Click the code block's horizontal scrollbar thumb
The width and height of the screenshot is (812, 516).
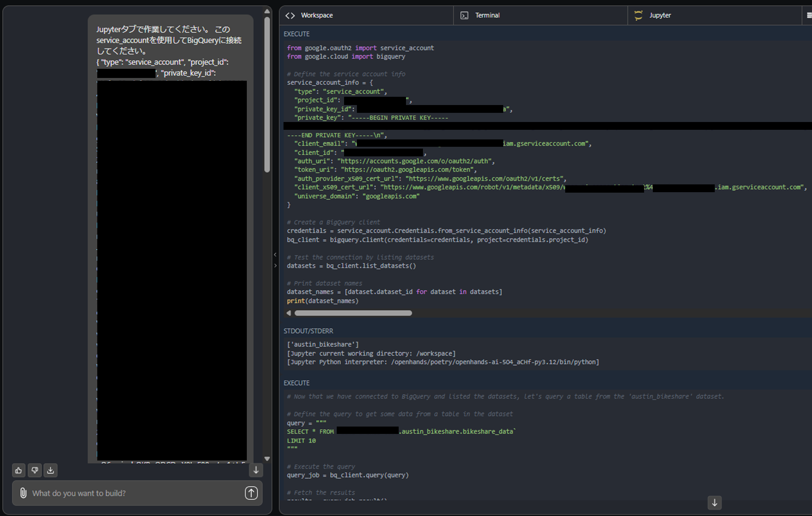[353, 313]
